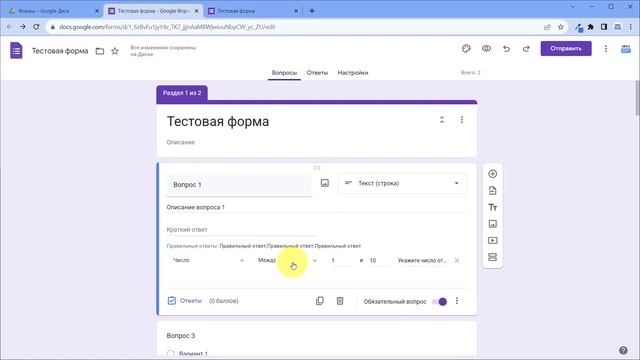Select the Вариант 1 radio option
Screen dimensions: 640x360
[171, 353]
